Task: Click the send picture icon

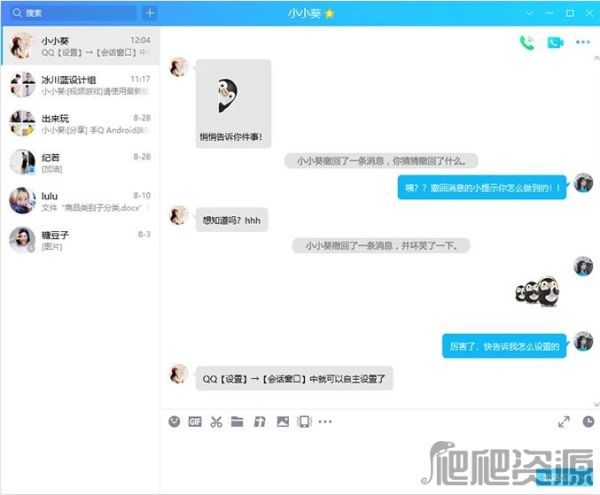Action: point(283,422)
